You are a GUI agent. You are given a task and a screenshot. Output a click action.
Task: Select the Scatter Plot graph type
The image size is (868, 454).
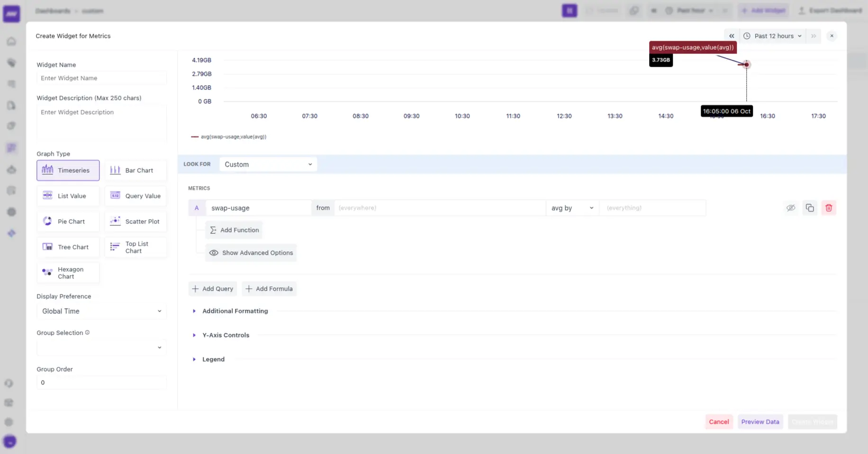coord(136,221)
